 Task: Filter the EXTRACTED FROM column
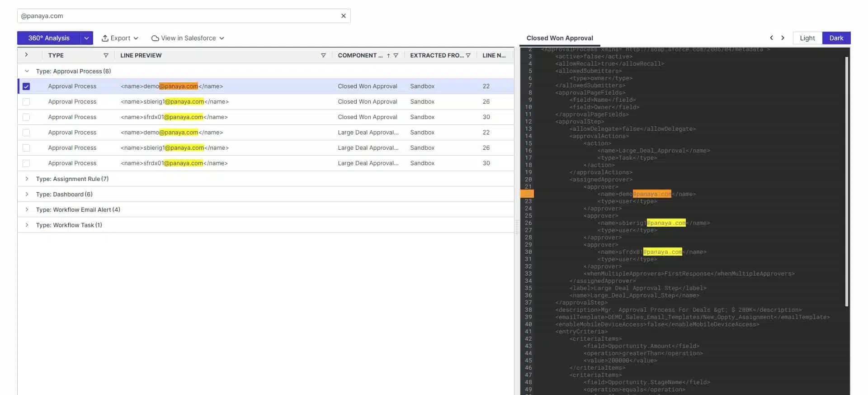coord(468,55)
